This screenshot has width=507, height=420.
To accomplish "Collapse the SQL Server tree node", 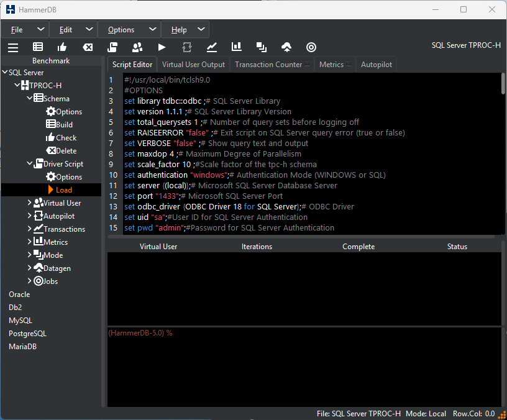I will (x=5, y=72).
